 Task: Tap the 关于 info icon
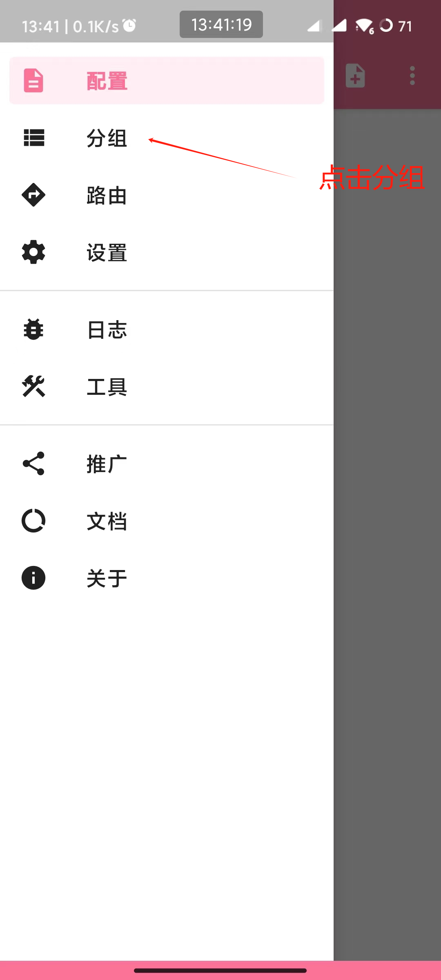point(33,578)
